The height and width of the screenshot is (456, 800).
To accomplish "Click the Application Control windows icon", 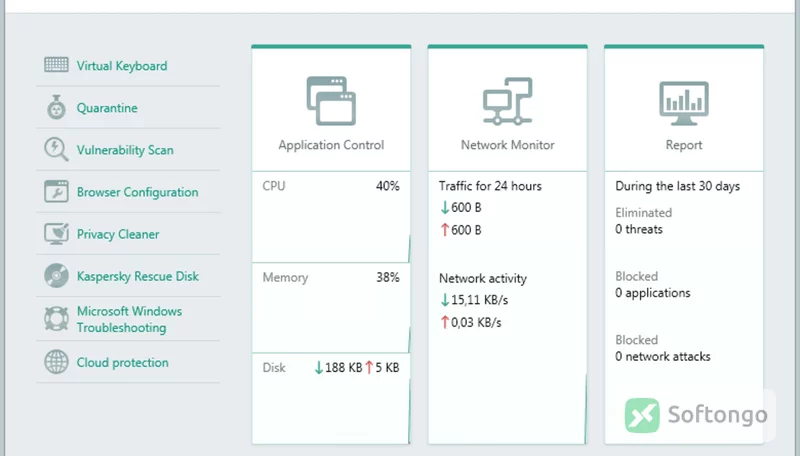I will (331, 101).
